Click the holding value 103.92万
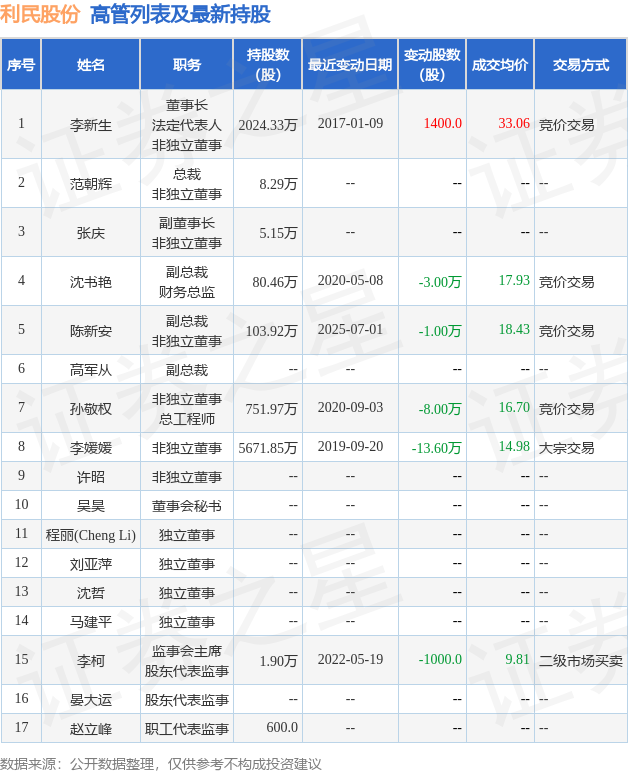The width and height of the screenshot is (628, 773). 271,331
